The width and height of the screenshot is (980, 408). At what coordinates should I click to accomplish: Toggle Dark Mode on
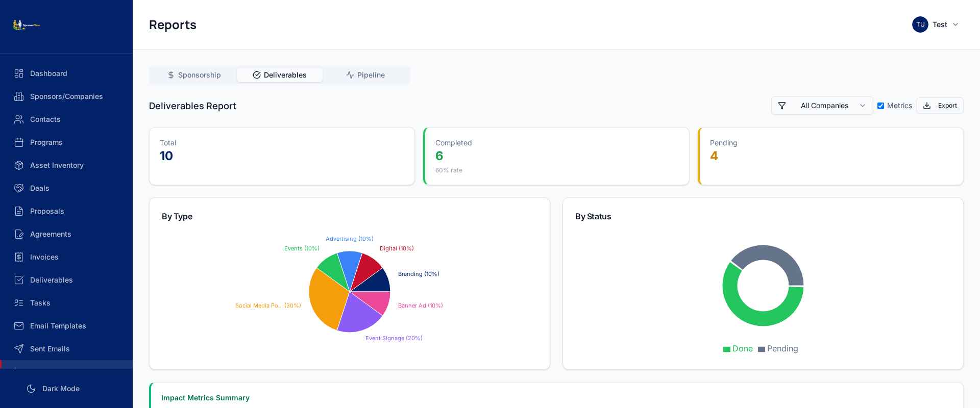[54, 389]
